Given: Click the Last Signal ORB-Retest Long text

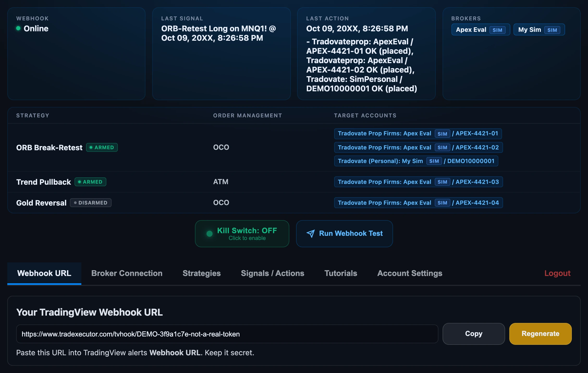Looking at the screenshot, I should pyautogui.click(x=218, y=33).
